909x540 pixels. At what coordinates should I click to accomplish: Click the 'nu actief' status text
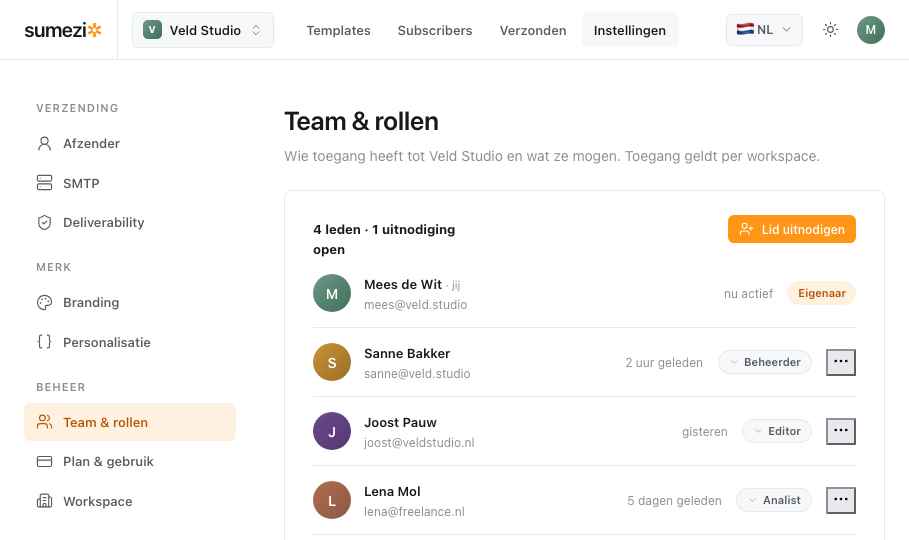tap(748, 294)
